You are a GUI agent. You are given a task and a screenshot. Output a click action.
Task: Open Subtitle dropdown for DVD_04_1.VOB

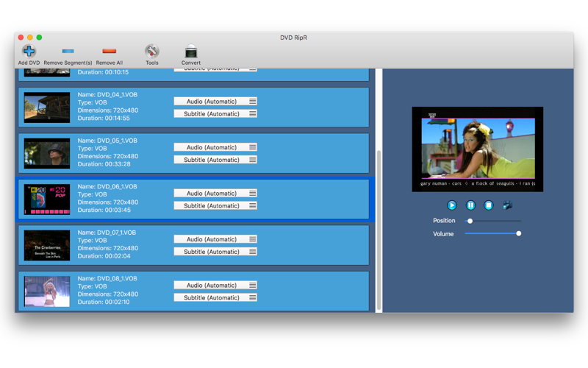[x=215, y=114]
